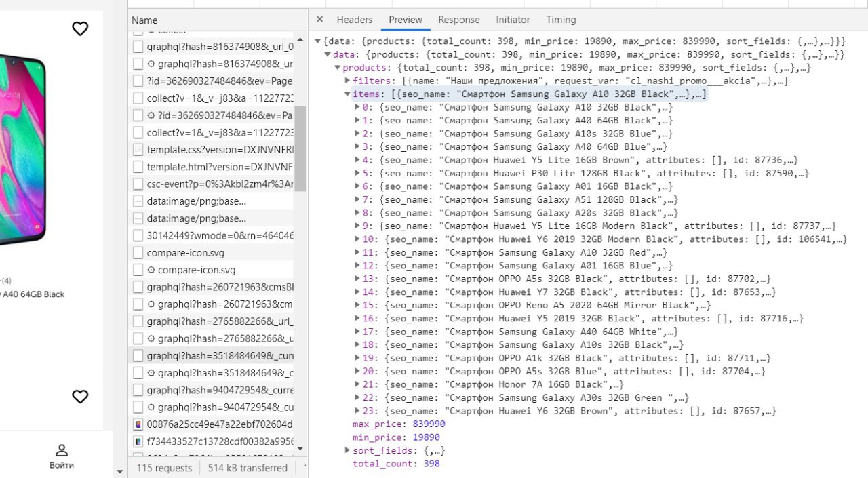Select item 3 Samsung Galaxy A40 64GB Blue
This screenshot has height=478, width=868.
tap(515, 147)
